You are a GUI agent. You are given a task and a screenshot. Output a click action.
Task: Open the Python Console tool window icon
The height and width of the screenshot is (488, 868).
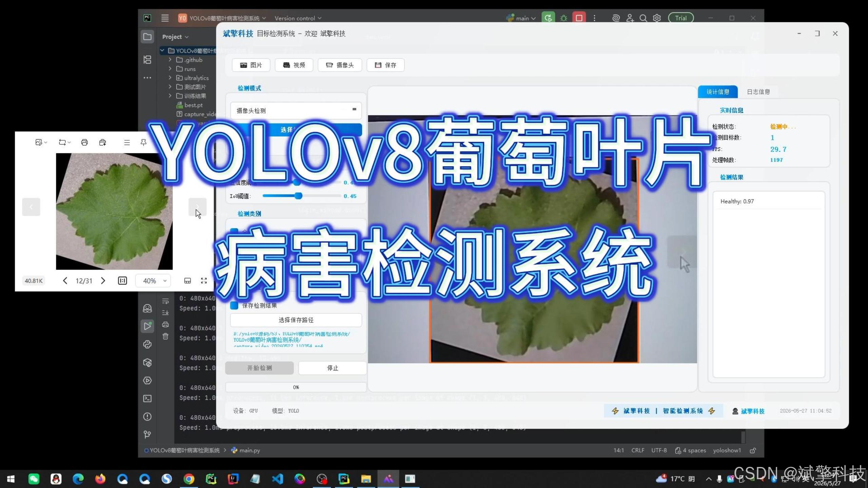point(147,344)
